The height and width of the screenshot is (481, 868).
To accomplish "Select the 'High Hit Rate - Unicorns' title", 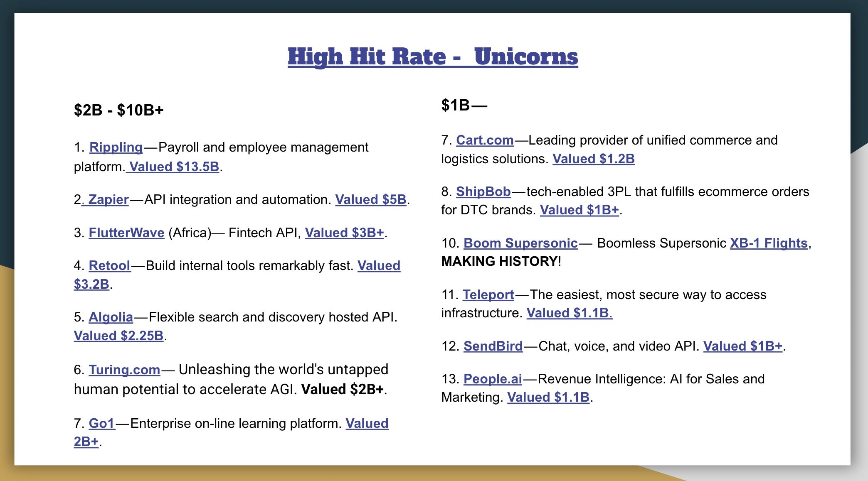I will pyautogui.click(x=433, y=56).
